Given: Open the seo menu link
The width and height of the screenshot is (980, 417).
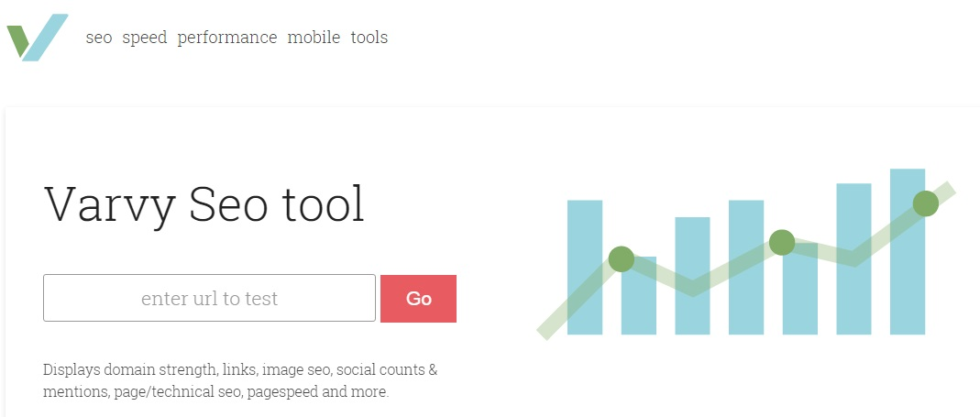Looking at the screenshot, I should (x=99, y=38).
